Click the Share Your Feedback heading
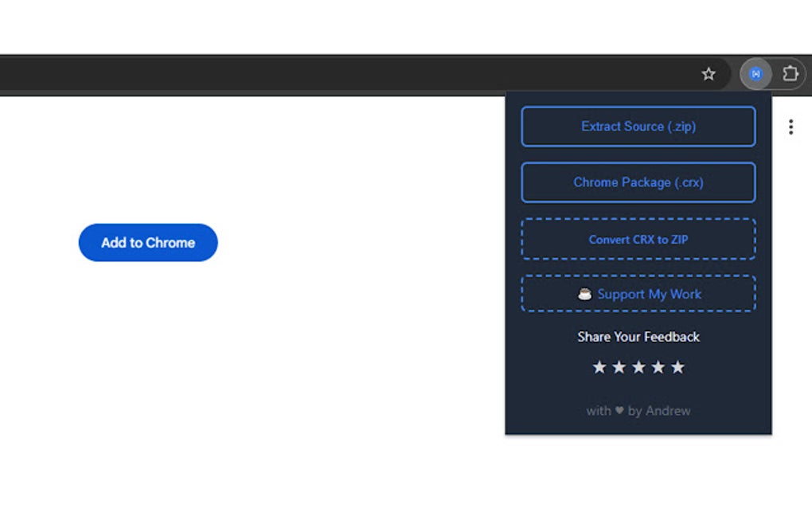The width and height of the screenshot is (812, 508). [638, 337]
